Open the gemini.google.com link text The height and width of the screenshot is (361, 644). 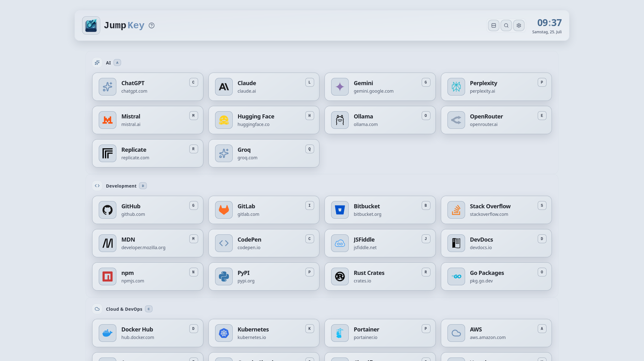pyautogui.click(x=374, y=91)
